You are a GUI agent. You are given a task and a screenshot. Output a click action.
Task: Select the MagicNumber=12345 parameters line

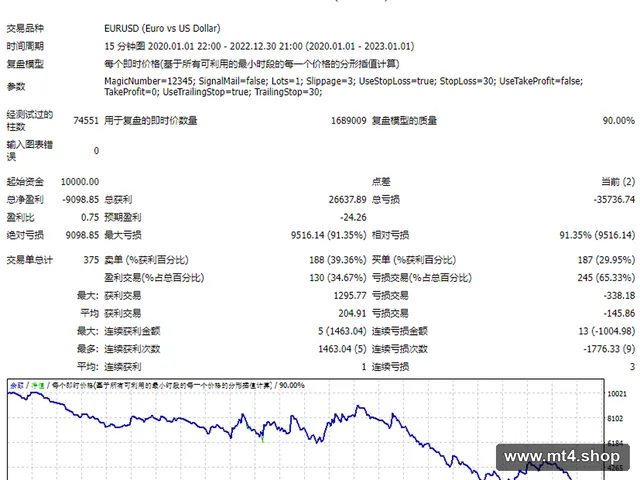(343, 81)
